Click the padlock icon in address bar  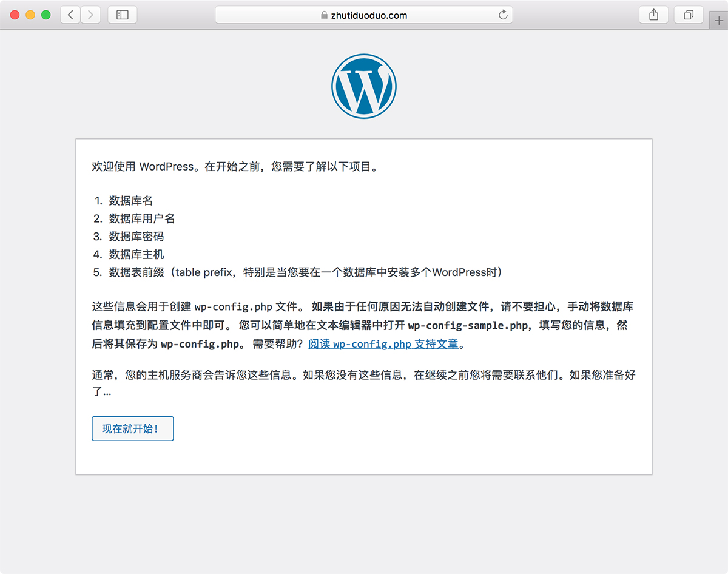[x=325, y=16]
